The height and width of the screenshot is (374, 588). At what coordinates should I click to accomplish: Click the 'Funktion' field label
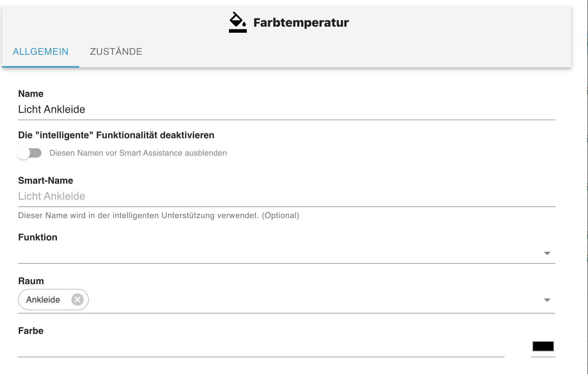[x=38, y=237]
